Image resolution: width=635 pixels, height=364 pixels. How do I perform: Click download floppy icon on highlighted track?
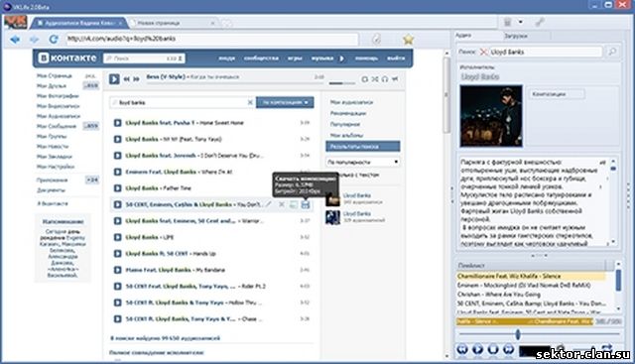(306, 205)
